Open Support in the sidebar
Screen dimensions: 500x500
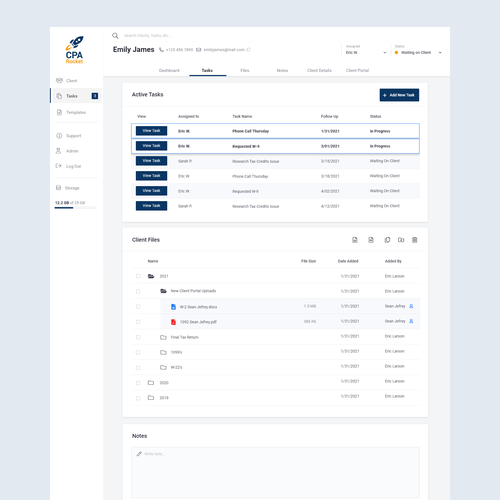(69, 136)
